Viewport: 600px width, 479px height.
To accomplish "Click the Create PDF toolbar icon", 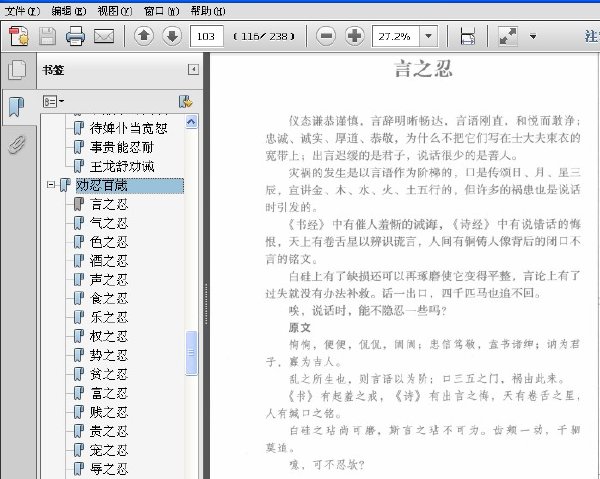I will click(x=18, y=36).
